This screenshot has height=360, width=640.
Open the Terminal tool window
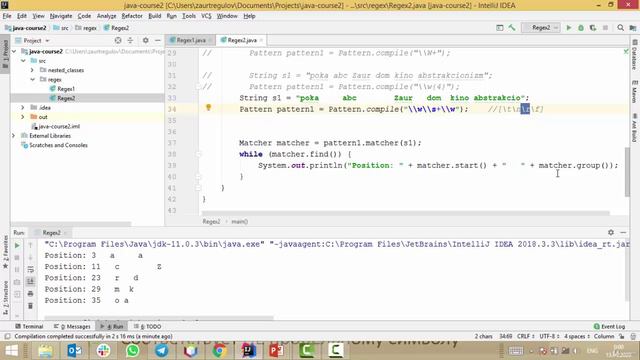(x=29, y=327)
